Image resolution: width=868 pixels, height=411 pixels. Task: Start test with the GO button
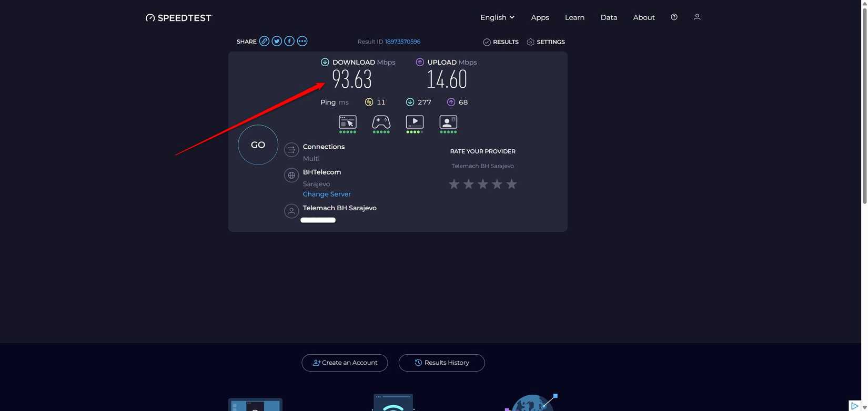click(x=258, y=145)
